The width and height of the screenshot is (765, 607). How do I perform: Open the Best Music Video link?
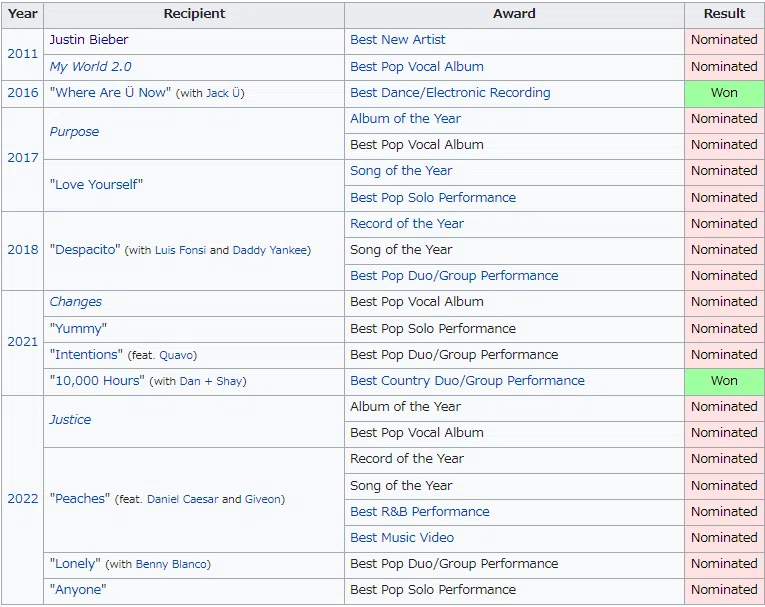click(x=402, y=538)
